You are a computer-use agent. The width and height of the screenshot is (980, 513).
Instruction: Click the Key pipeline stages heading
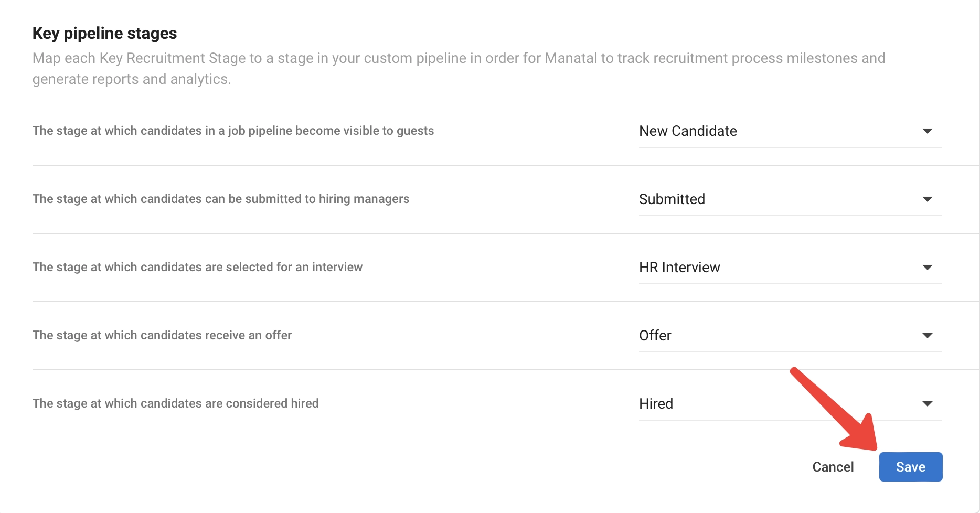(104, 34)
